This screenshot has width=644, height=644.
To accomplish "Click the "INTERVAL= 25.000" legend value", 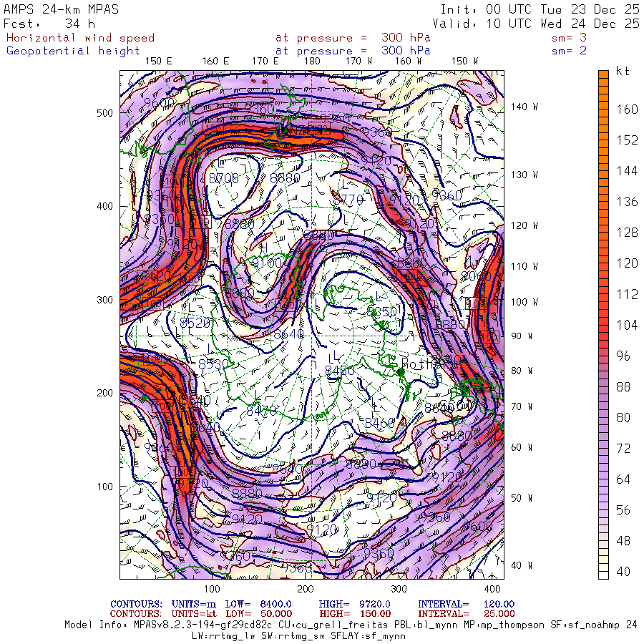I will coord(466,614).
